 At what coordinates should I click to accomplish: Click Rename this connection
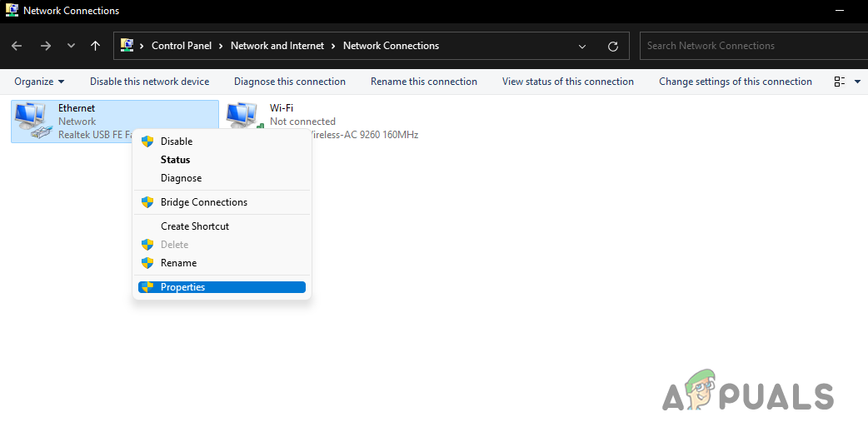pyautogui.click(x=423, y=82)
